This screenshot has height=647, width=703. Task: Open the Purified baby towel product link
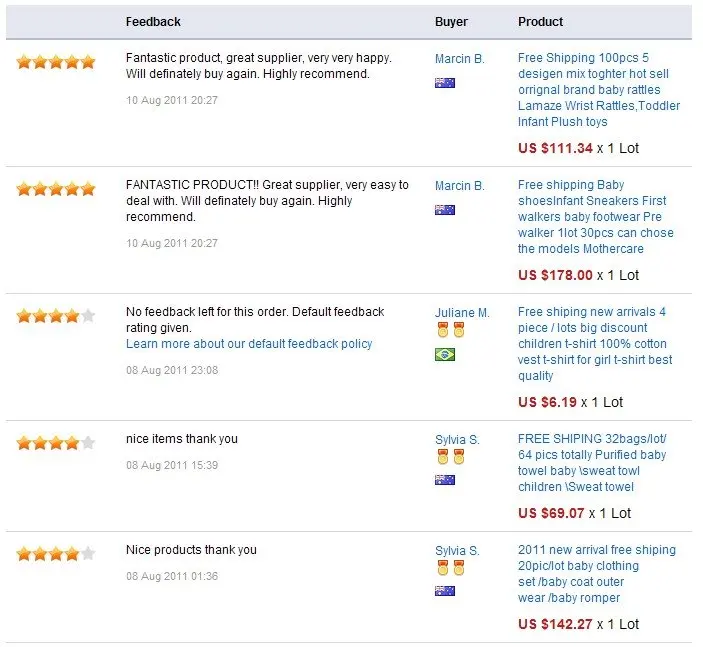592,463
